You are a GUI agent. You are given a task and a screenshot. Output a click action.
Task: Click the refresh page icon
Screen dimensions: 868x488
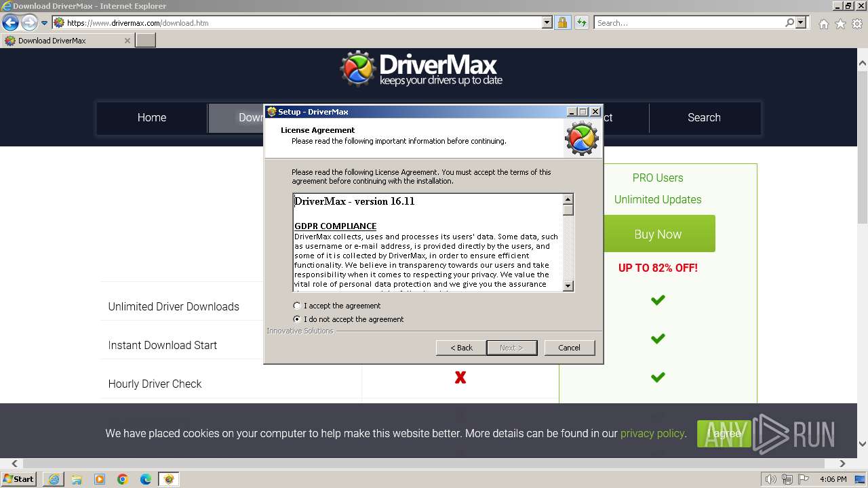[x=581, y=22]
